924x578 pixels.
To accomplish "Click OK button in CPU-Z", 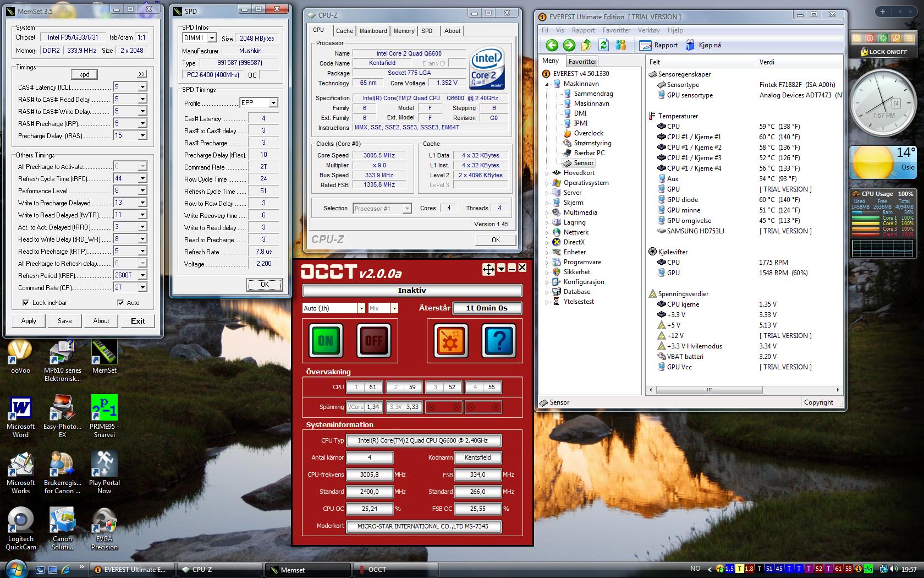I will (496, 239).
